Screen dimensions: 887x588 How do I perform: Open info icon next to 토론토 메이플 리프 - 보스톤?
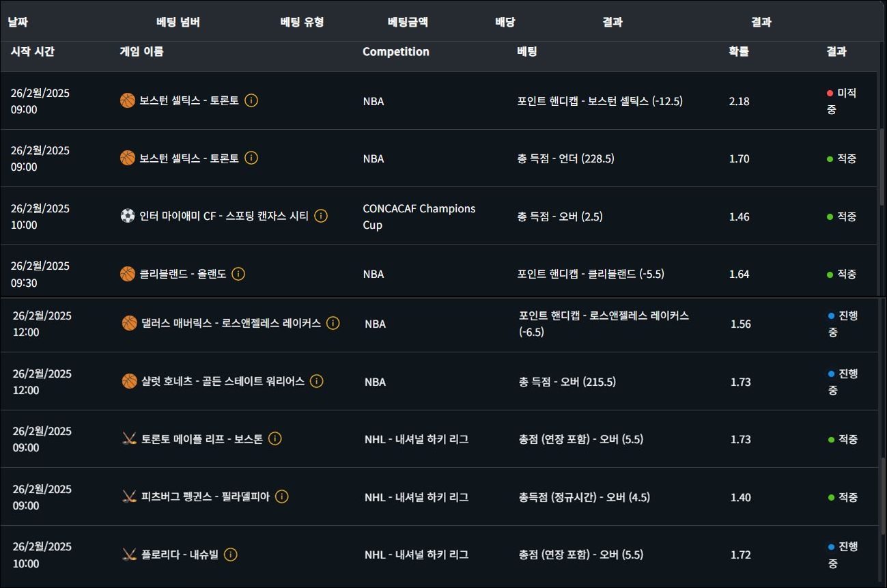(275, 438)
